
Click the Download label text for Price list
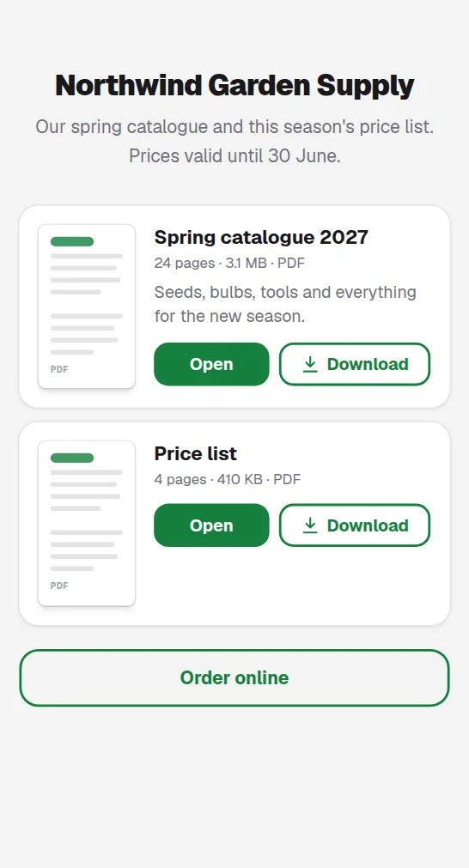click(x=368, y=525)
